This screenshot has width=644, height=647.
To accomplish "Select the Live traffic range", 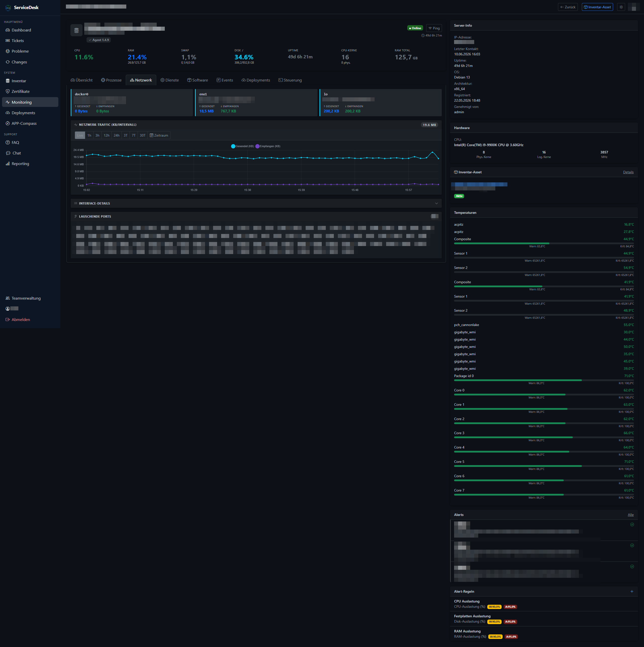I will click(x=80, y=136).
